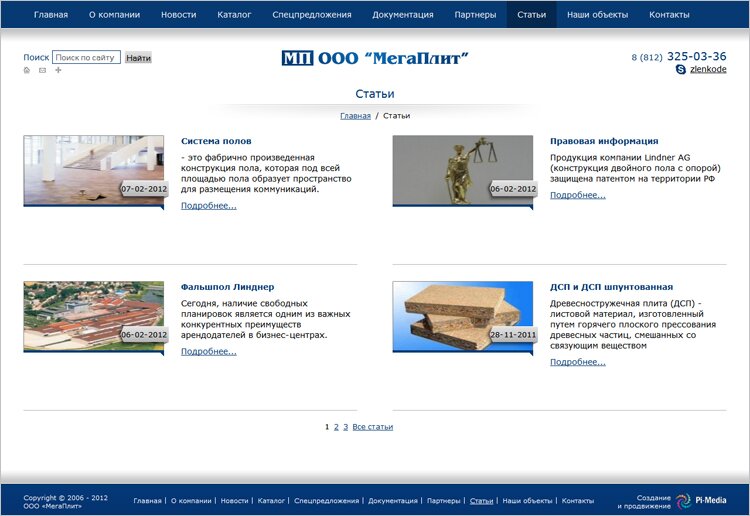Click Подробнее under Правовая информация

(578, 195)
